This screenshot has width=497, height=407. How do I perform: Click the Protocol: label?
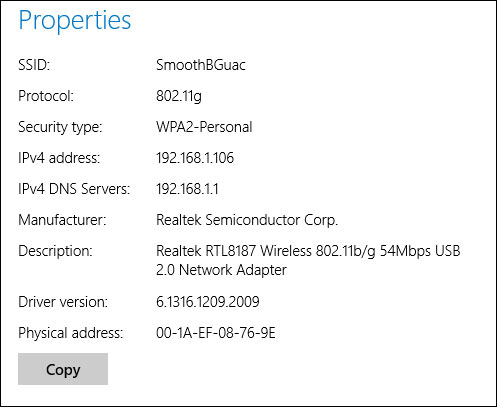click(46, 96)
